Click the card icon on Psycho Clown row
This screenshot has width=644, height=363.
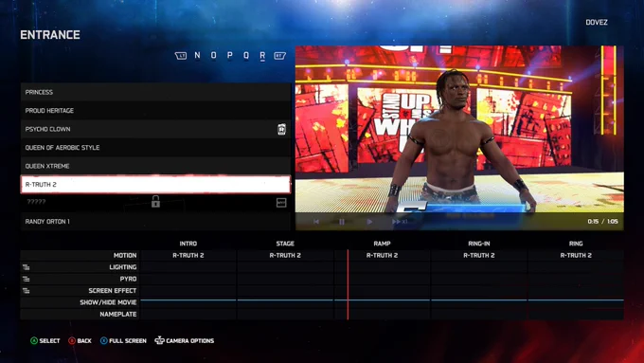[x=281, y=129]
